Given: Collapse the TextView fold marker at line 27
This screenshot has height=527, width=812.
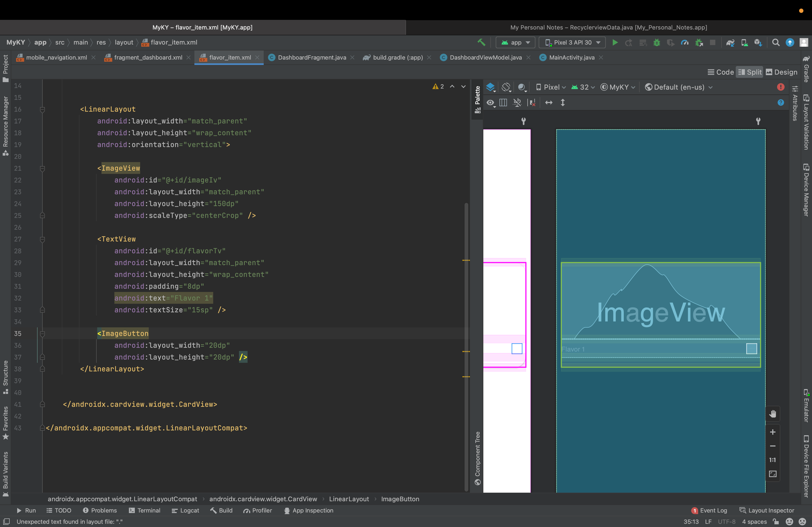Looking at the screenshot, I should 42,239.
